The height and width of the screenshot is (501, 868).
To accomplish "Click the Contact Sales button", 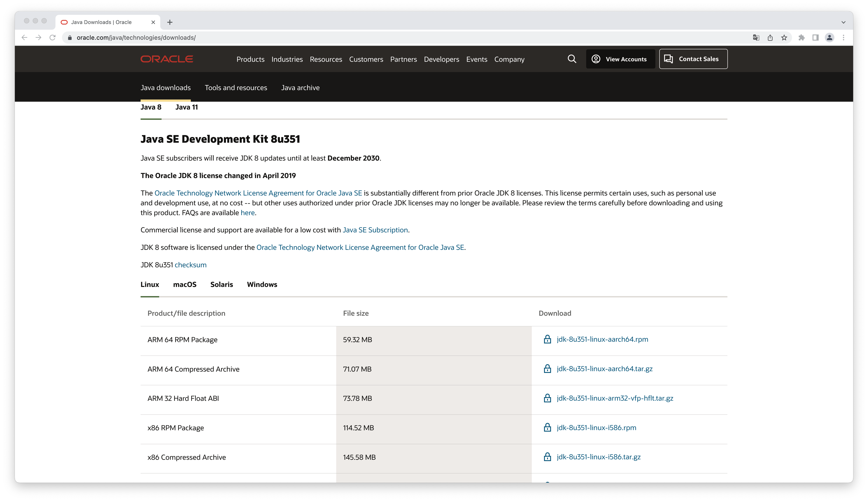I will (x=693, y=59).
